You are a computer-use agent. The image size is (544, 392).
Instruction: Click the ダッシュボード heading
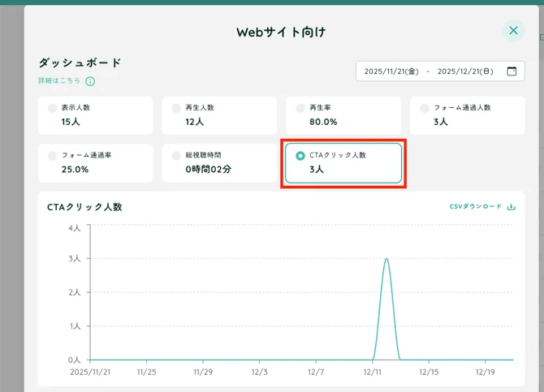[80, 62]
